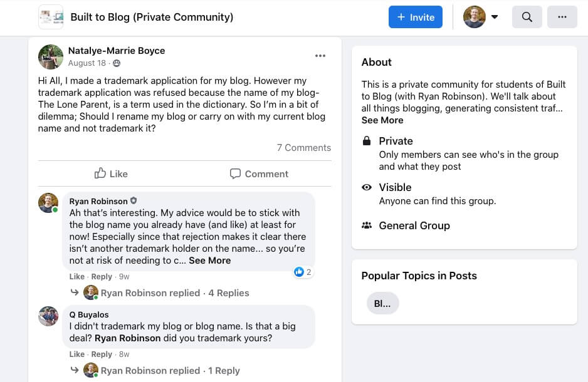Image resolution: width=588 pixels, height=382 pixels.
Task: Click the three-dot menu in the top bar
Action: pos(562,17)
